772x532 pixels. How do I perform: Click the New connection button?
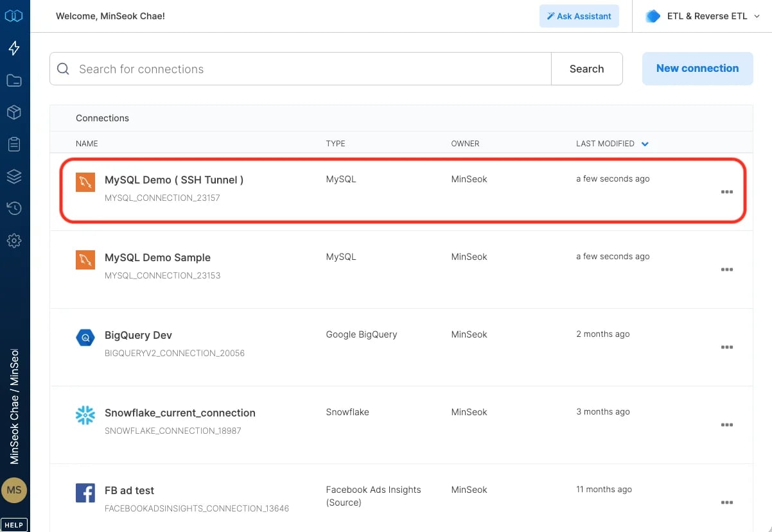tap(697, 69)
